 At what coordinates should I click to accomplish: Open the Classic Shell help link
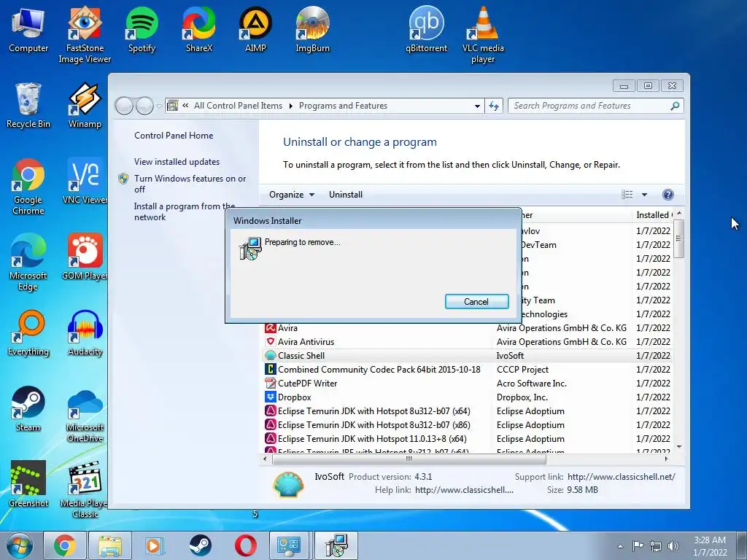464,489
